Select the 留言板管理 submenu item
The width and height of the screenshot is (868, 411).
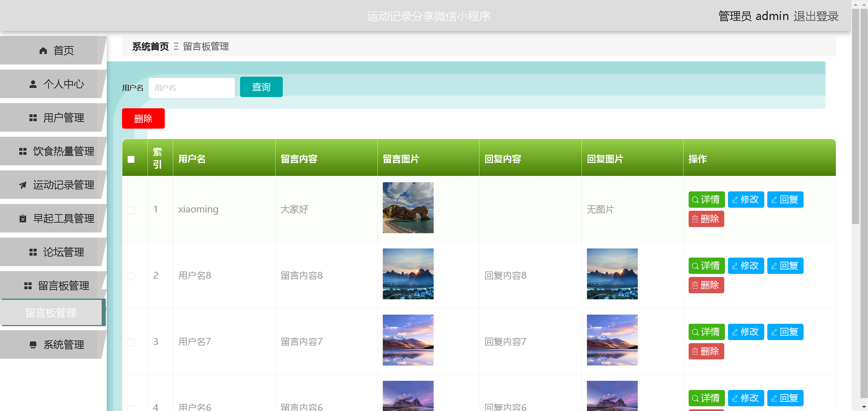point(51,313)
